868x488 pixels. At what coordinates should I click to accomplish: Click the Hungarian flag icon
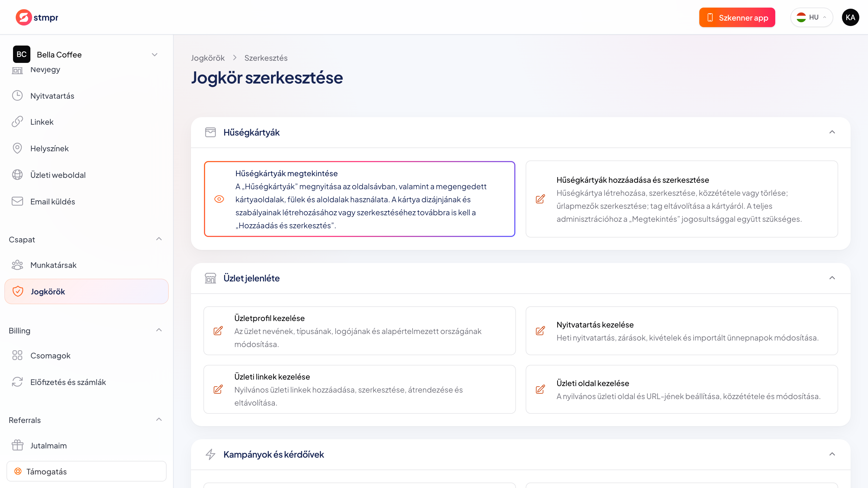click(801, 17)
